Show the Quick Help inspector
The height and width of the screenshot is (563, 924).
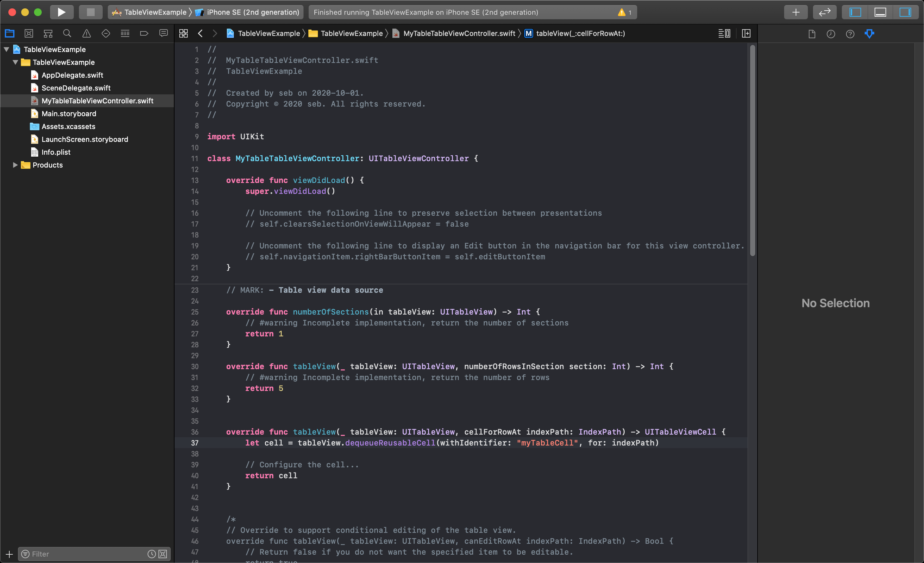coord(850,34)
